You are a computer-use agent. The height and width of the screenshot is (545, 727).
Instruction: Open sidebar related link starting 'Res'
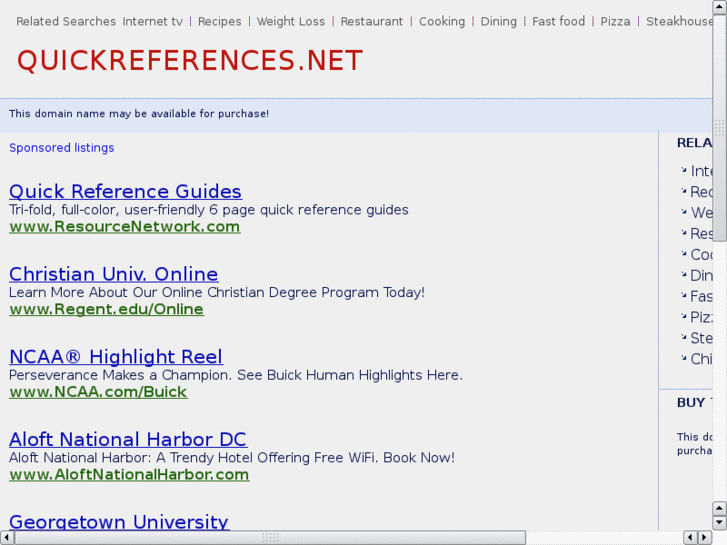pos(701,233)
